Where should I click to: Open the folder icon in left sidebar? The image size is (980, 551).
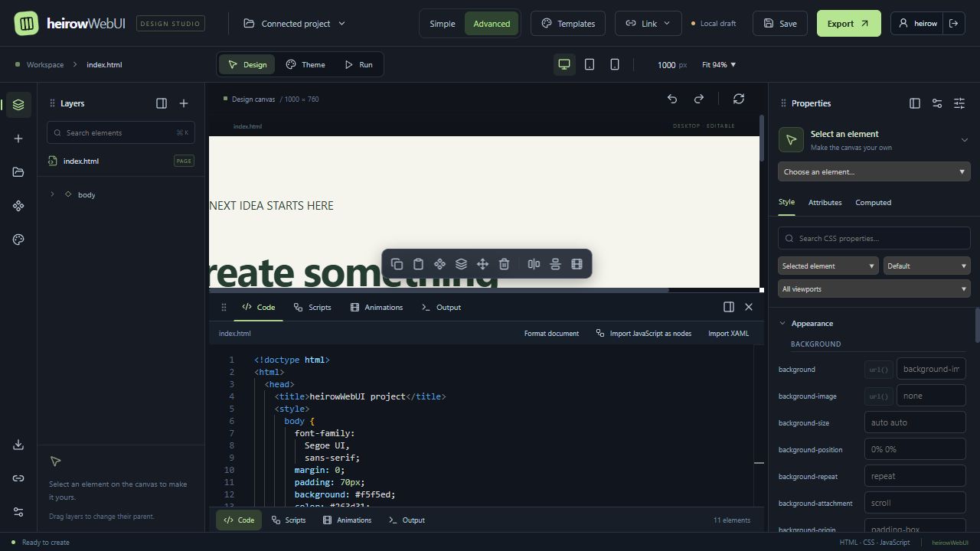point(18,172)
